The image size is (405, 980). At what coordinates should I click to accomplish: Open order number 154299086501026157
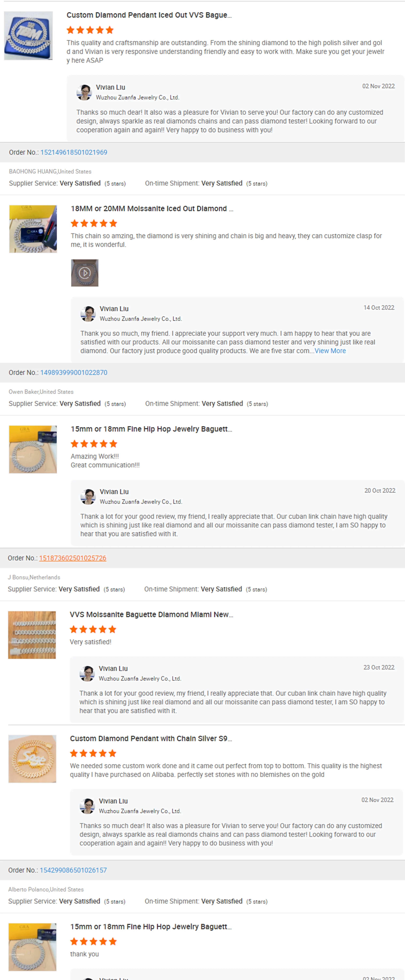click(x=73, y=870)
